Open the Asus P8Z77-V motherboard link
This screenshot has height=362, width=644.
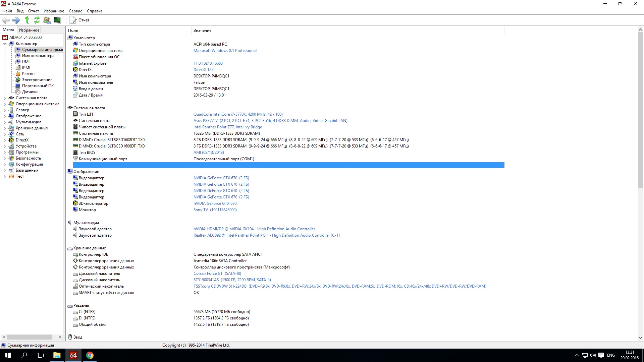click(270, 121)
